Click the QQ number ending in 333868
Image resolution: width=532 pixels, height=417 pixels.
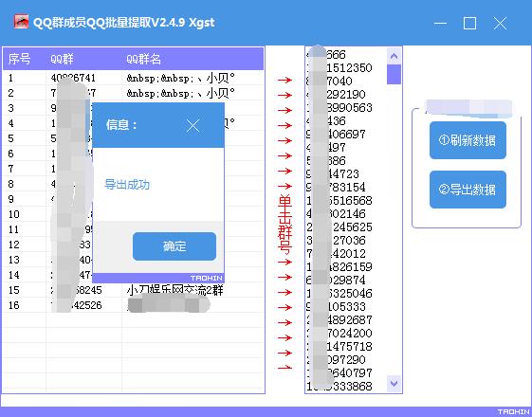[339, 386]
